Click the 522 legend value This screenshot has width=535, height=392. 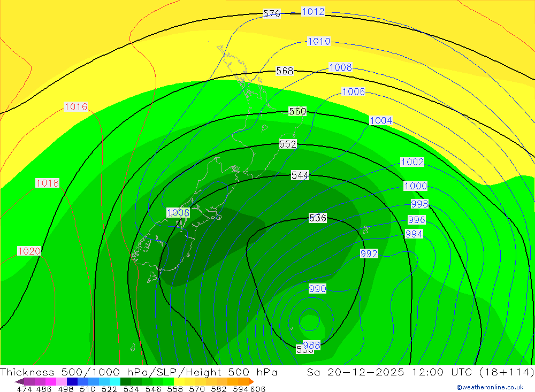109,389
